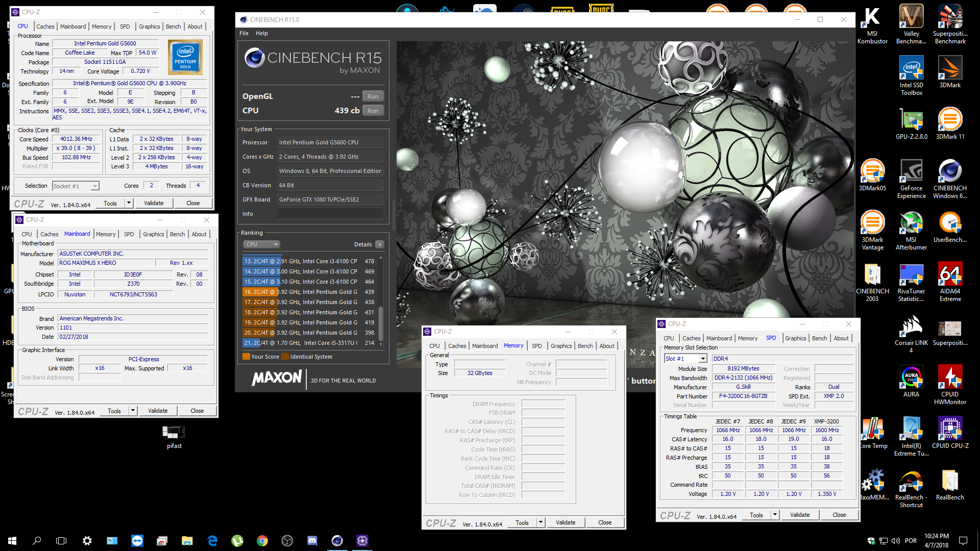980x551 pixels.
Task: Click Cinebench Processor field Pentium Gold G5600
Action: pos(330,142)
